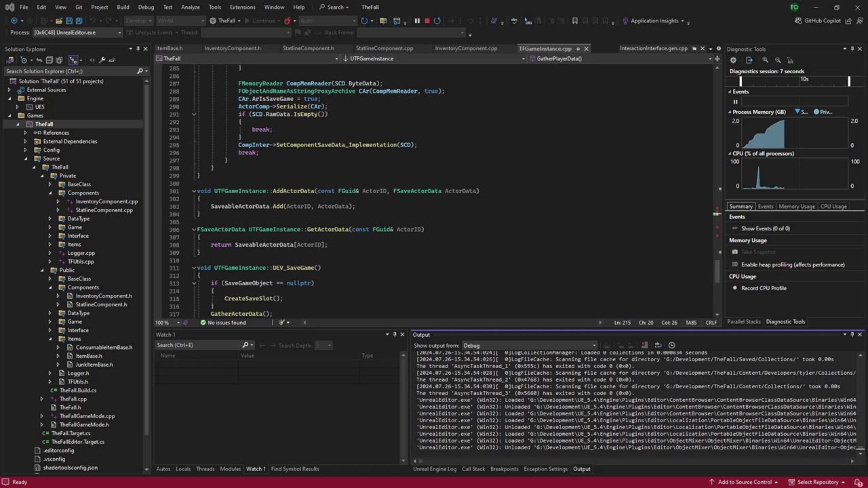Open the Extensions menu
868x488 pixels.
coord(243,7)
